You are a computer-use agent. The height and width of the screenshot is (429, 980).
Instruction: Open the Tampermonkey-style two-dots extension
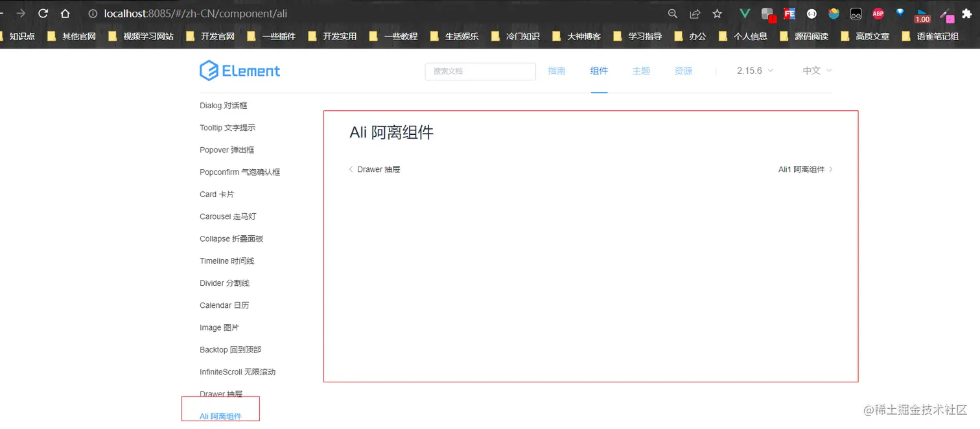(x=856, y=14)
